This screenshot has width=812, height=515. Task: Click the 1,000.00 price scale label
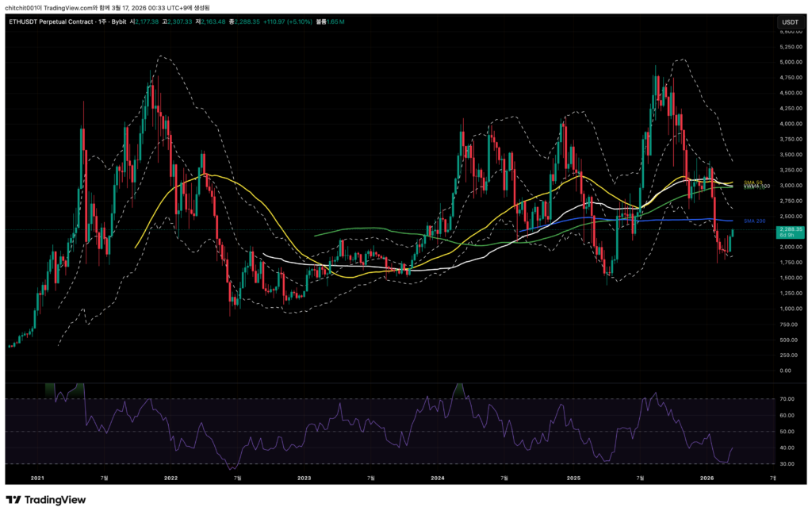click(790, 309)
